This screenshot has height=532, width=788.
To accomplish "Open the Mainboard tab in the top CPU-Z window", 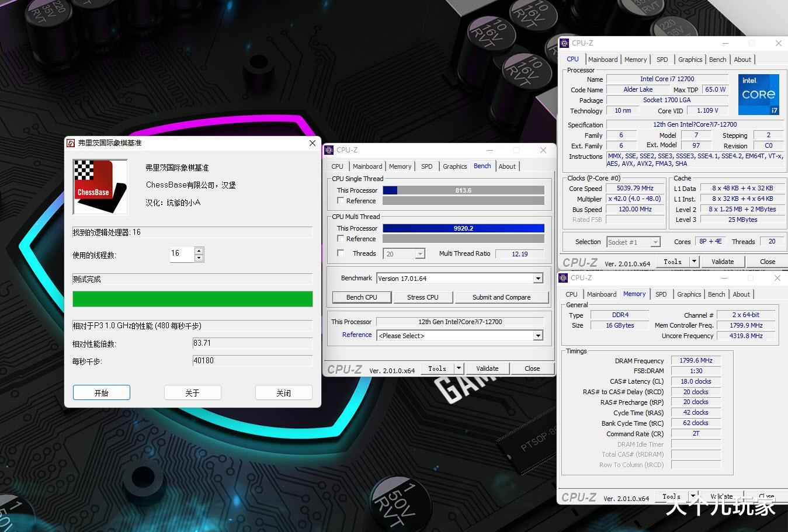I will [603, 59].
